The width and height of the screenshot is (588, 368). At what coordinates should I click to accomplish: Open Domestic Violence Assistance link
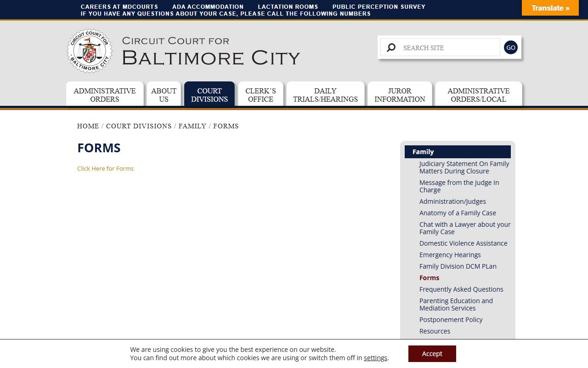pos(464,243)
